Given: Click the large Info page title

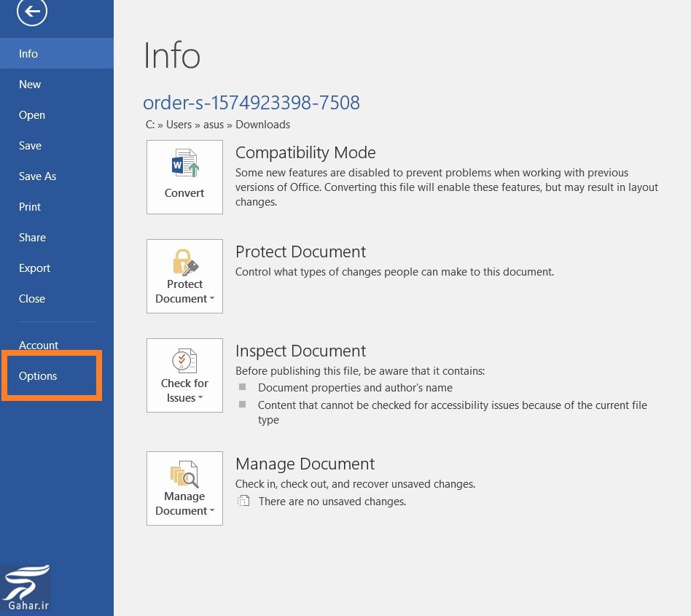Looking at the screenshot, I should [172, 55].
